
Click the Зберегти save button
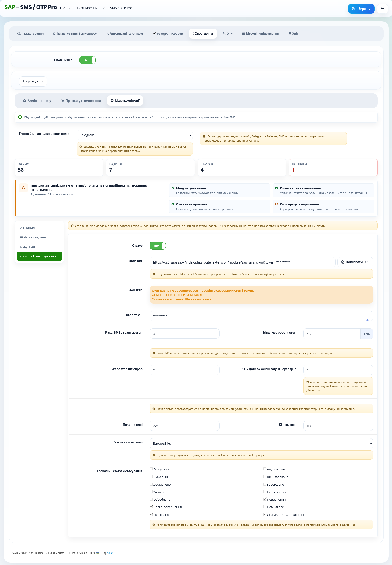(x=361, y=9)
